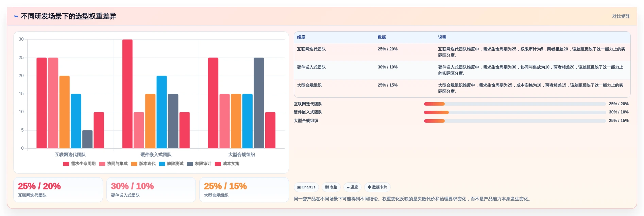Image resolution: width=644 pixels, height=216 pixels.
Task: Click the 对比矩阵 label
Action: tap(621, 16)
